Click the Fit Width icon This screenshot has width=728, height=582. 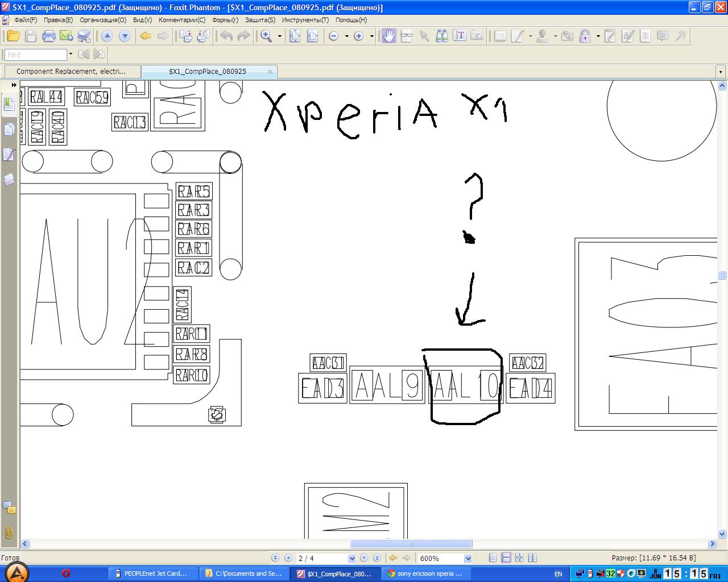click(x=313, y=36)
